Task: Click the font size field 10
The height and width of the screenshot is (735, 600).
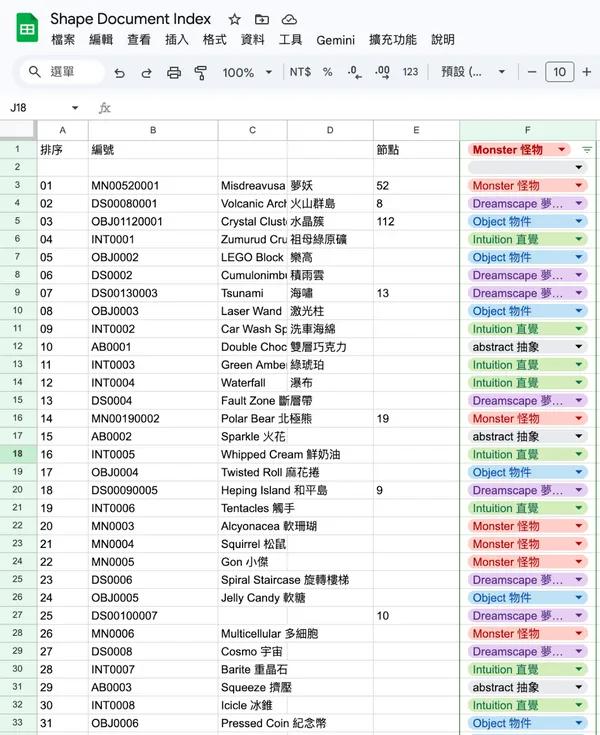Action: (559, 72)
